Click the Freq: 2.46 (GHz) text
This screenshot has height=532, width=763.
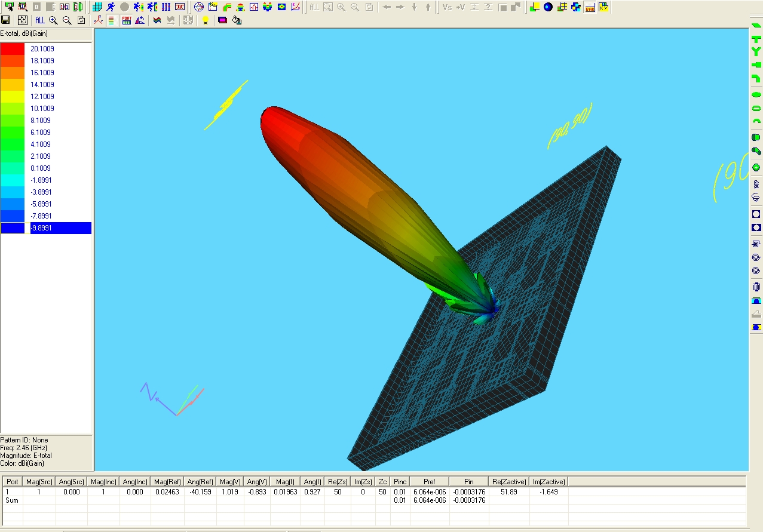tap(23, 448)
